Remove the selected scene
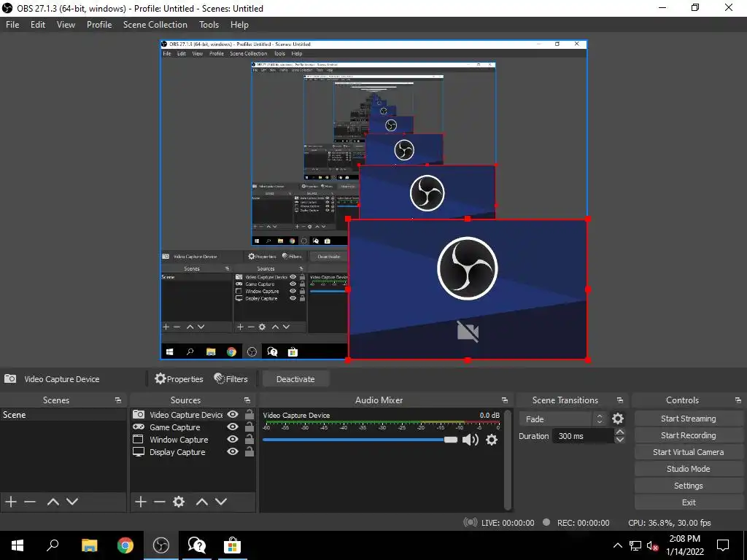Viewport: 747px width, 560px height. (x=30, y=502)
